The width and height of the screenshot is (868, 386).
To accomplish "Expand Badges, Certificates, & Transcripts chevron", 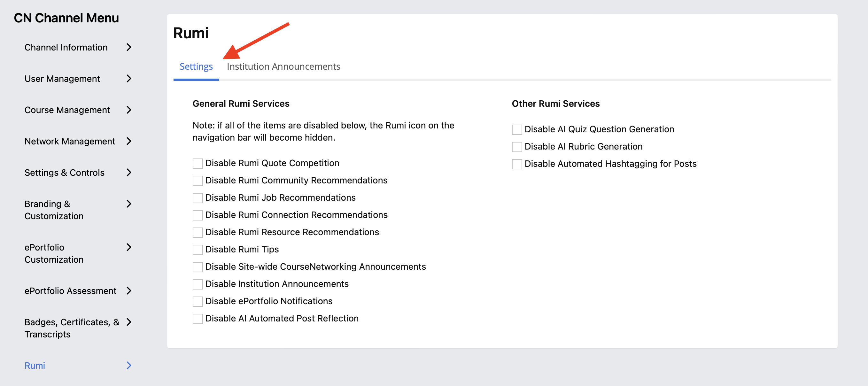I will (x=129, y=322).
